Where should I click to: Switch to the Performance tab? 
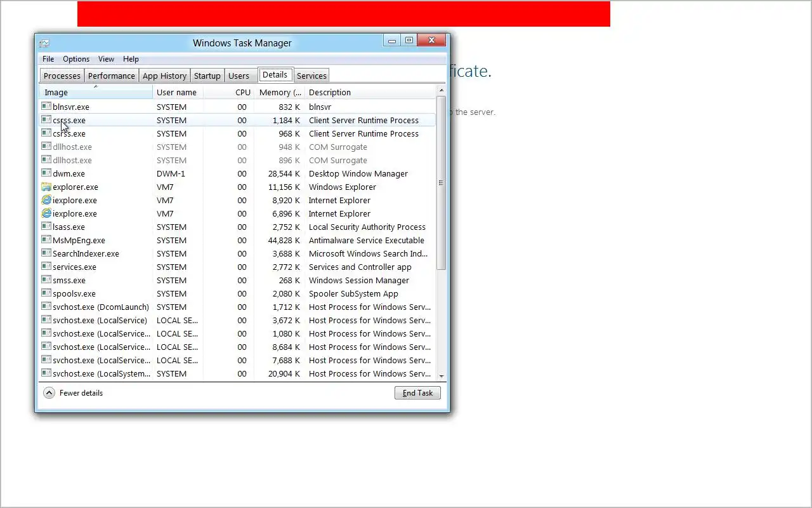tap(112, 76)
